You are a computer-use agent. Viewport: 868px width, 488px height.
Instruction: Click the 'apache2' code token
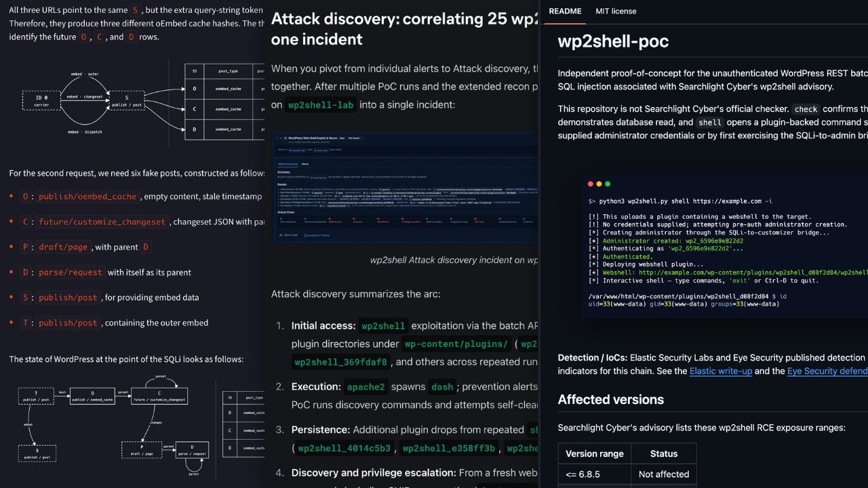pyautogui.click(x=366, y=387)
